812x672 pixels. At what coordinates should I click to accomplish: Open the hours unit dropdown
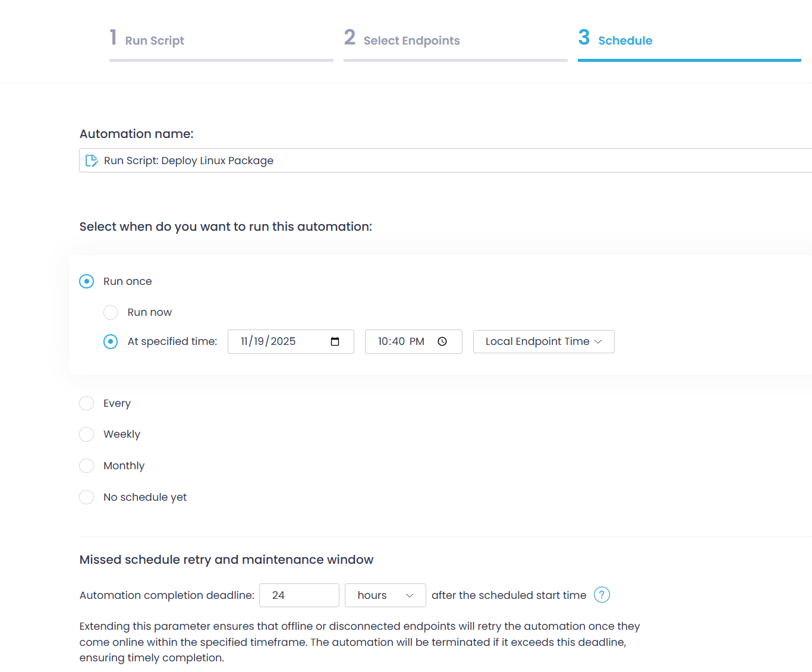(x=385, y=595)
